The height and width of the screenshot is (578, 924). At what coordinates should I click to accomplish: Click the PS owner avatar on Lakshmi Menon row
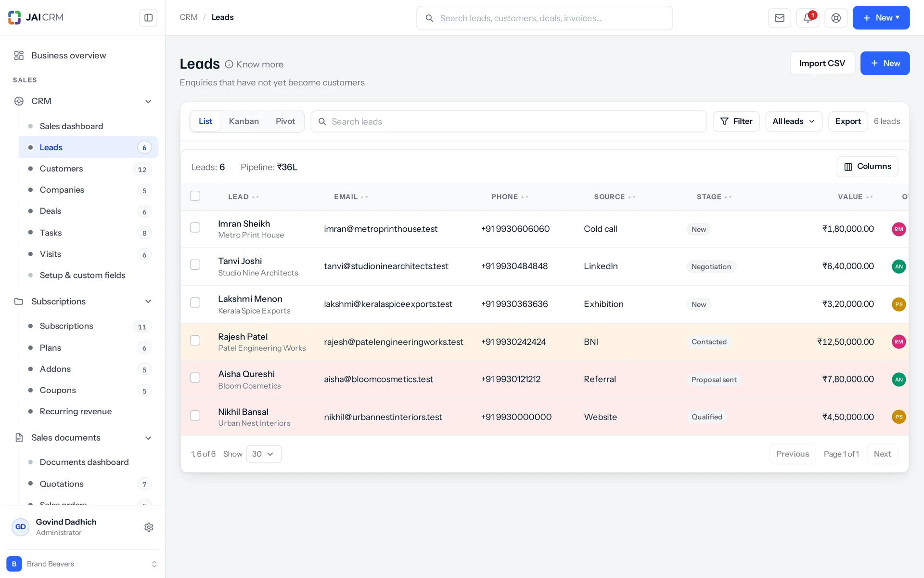898,304
